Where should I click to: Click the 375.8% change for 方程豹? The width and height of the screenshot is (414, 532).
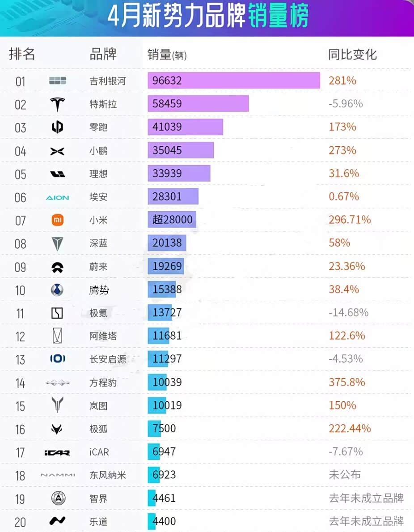pyautogui.click(x=347, y=382)
